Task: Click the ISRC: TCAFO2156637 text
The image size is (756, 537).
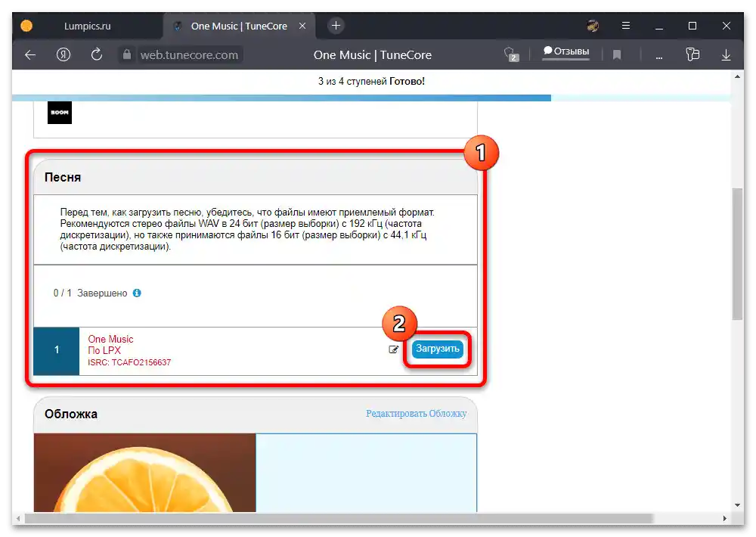Action: pyautogui.click(x=129, y=362)
